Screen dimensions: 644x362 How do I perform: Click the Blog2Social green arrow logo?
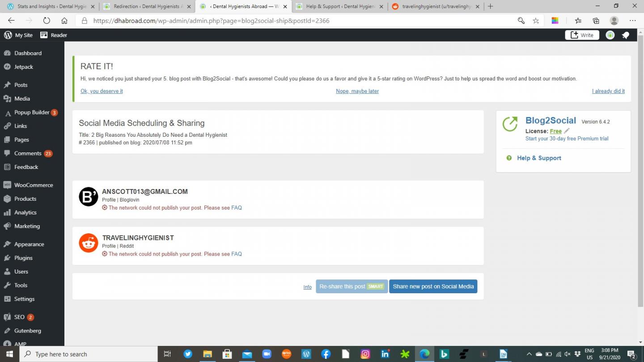click(x=510, y=124)
